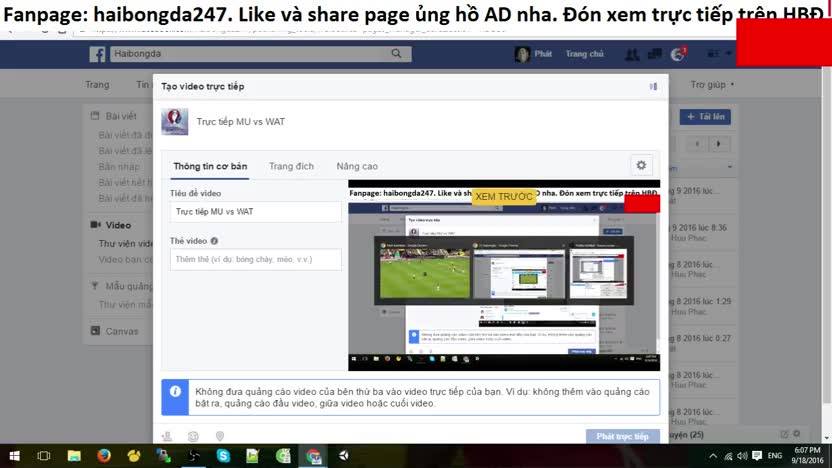Click the Facebook search box
Screen dimensions: 832x468
pyautogui.click(x=261, y=54)
